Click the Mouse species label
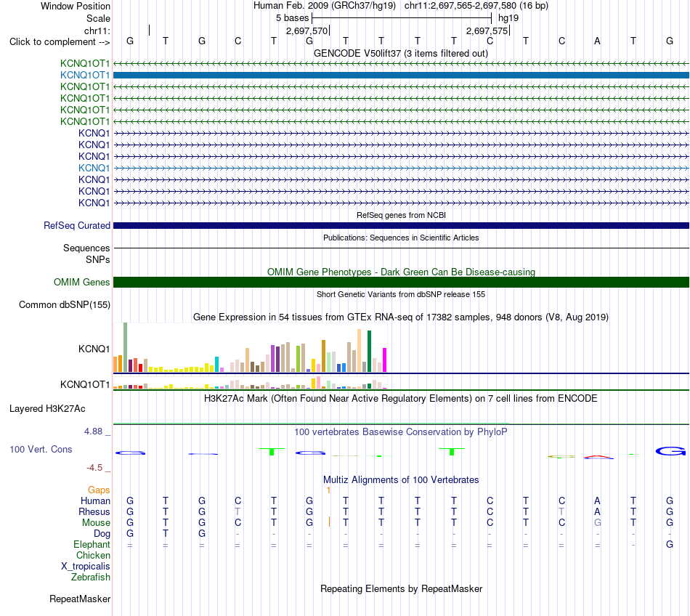This screenshot has height=616, width=690. [96, 523]
